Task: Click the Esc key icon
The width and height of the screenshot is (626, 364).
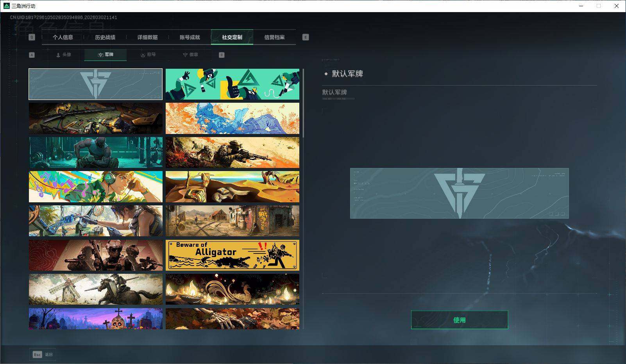Action: pyautogui.click(x=37, y=355)
